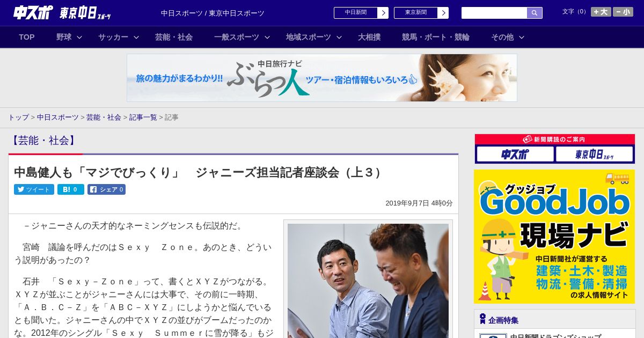Click the article photo of two men
Screen dimensions: 644x338
point(368,281)
